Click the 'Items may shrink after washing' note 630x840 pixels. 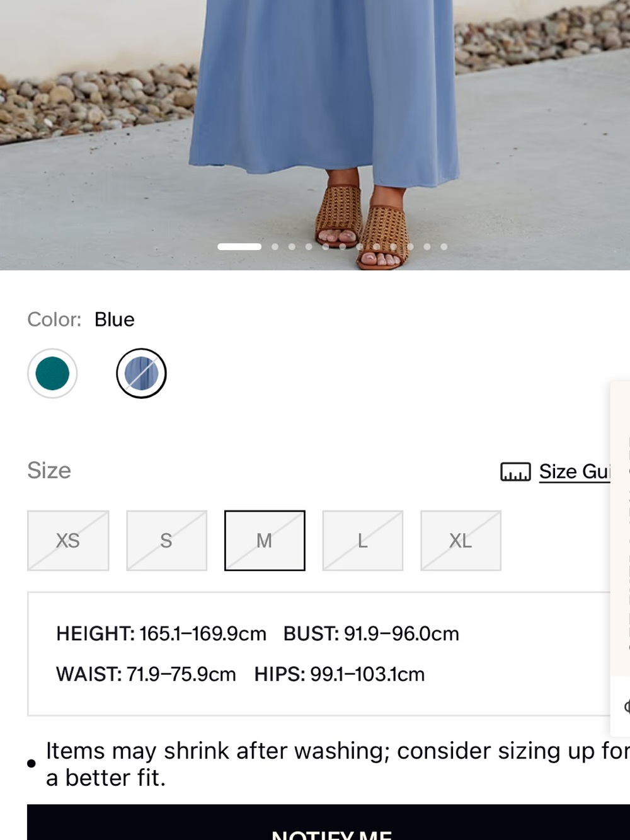(338, 764)
